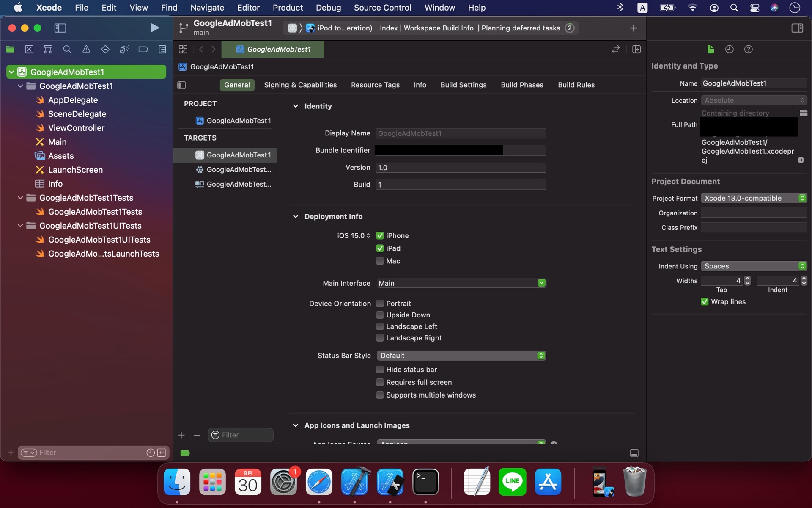Toggle the debug area at bottom
Screen dimensions: 812x508
634,453
